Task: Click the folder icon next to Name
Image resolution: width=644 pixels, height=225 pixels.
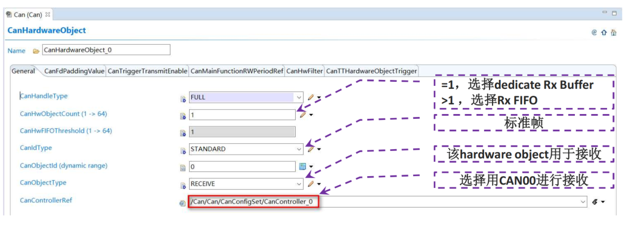Action: tap(36, 51)
